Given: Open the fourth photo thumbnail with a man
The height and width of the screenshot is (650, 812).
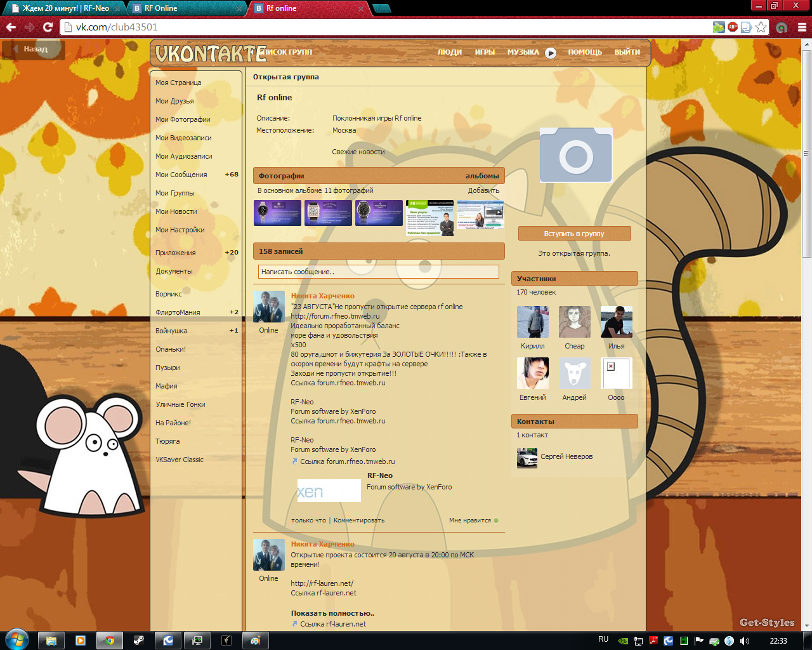Looking at the screenshot, I should coord(429,218).
